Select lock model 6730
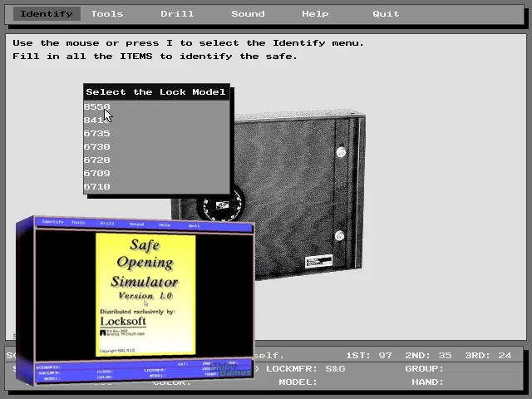532x399 pixels. pyautogui.click(x=156, y=146)
